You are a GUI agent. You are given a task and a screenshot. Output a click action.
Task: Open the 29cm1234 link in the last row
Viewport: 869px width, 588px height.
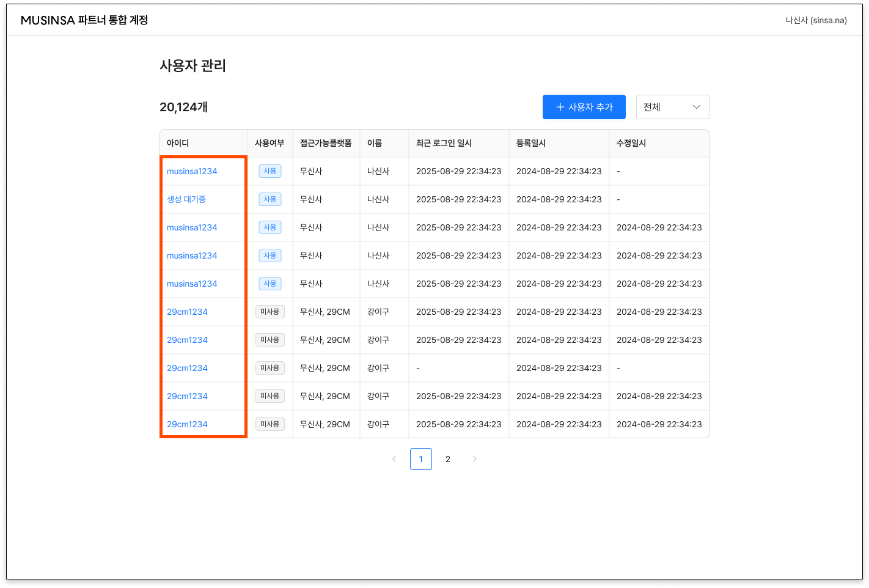(x=187, y=424)
